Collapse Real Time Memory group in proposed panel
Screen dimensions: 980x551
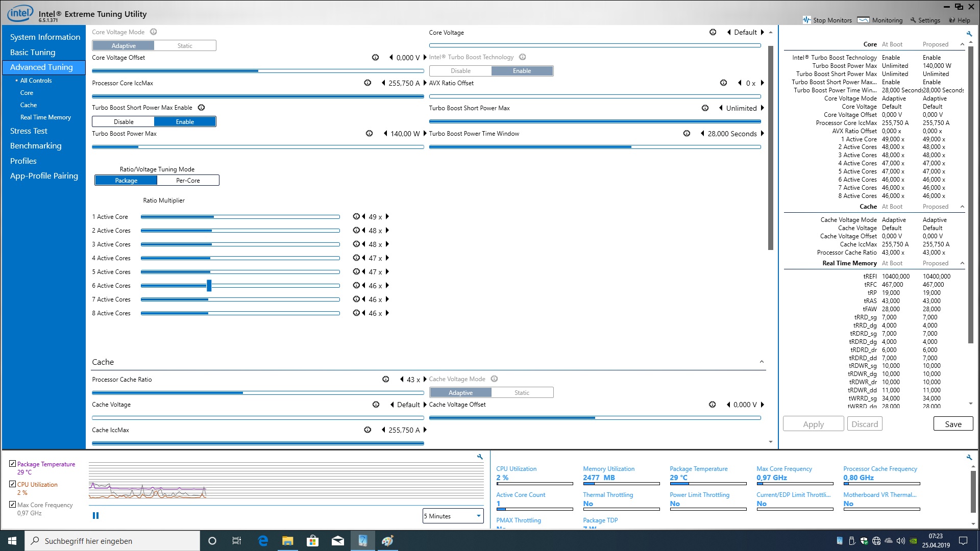click(962, 263)
